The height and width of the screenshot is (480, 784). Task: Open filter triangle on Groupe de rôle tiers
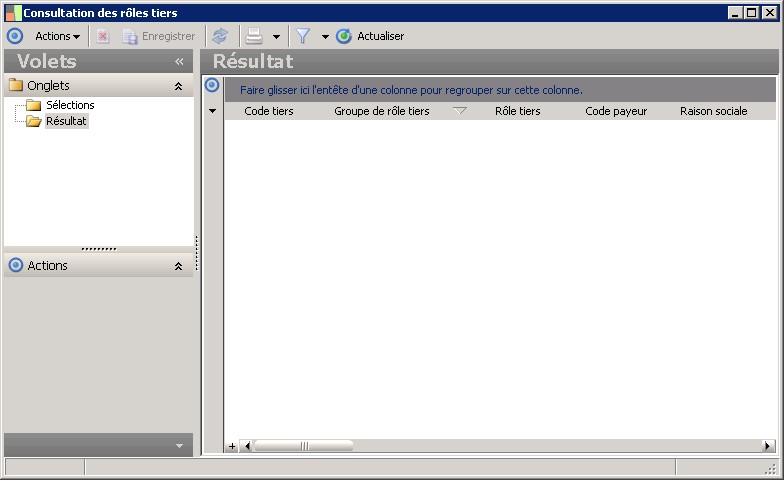pos(460,110)
